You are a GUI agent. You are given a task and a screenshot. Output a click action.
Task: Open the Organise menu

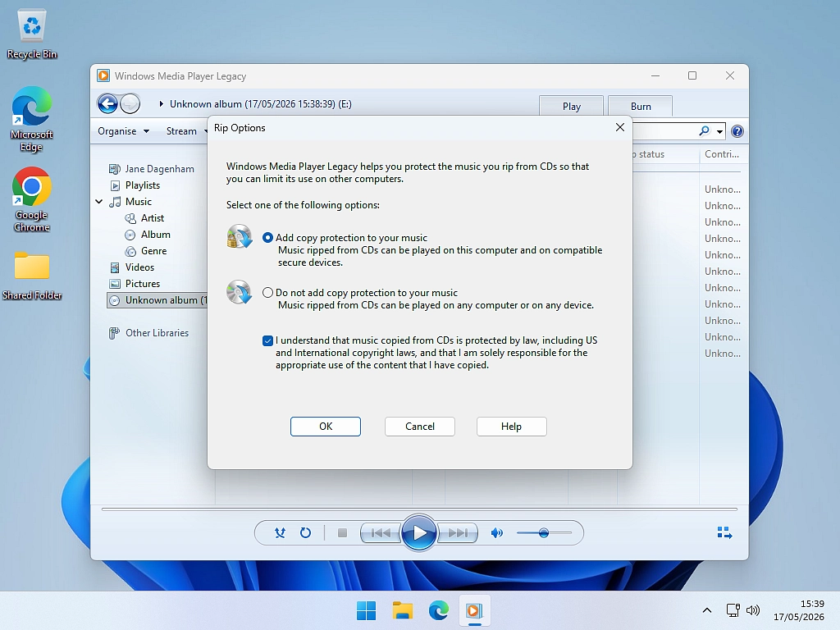click(x=123, y=131)
